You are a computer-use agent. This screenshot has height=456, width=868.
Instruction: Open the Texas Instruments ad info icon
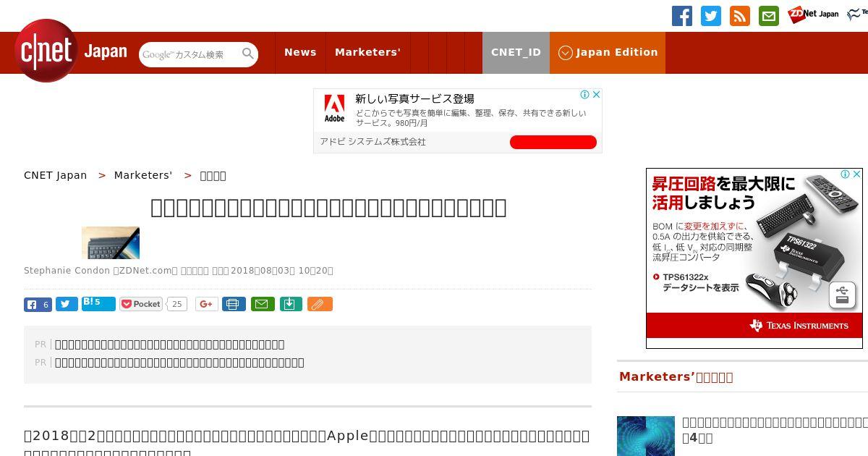(846, 174)
